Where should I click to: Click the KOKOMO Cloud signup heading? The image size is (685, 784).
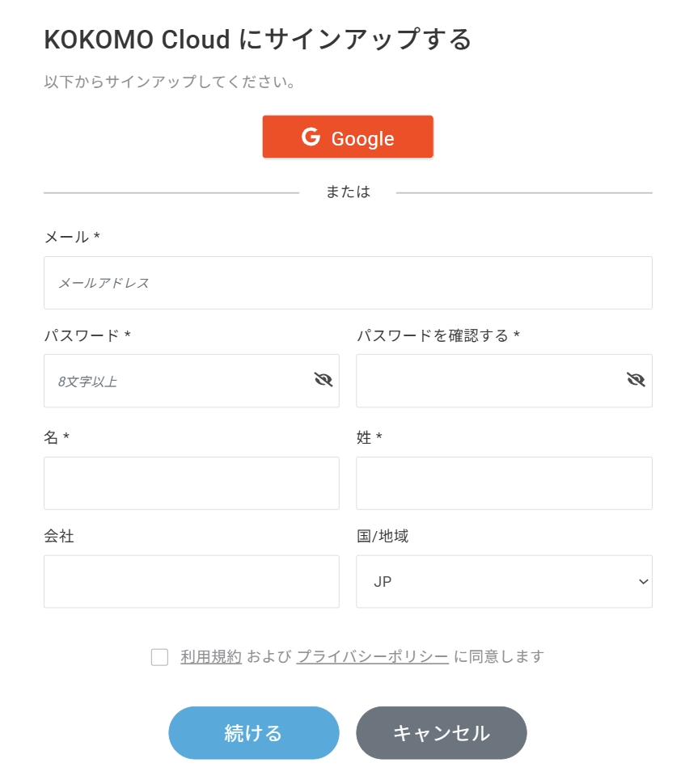(x=257, y=40)
